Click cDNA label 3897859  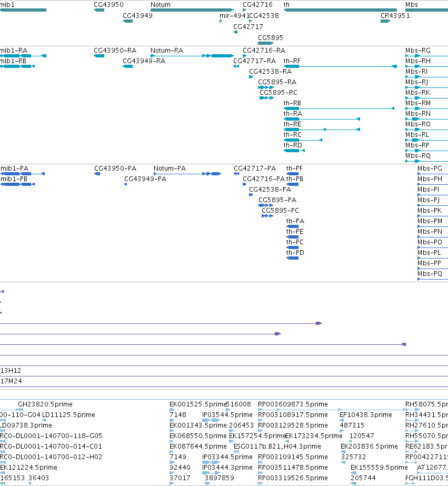point(220,478)
